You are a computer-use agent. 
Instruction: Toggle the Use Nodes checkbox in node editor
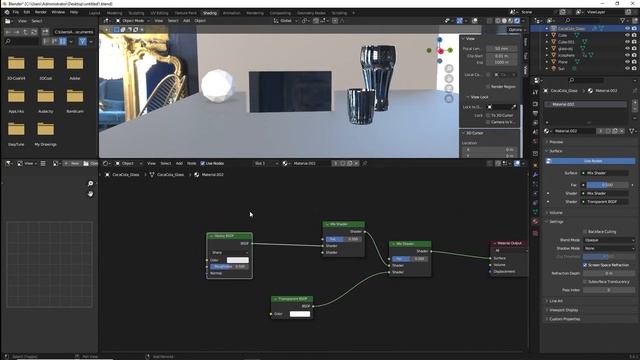point(203,163)
